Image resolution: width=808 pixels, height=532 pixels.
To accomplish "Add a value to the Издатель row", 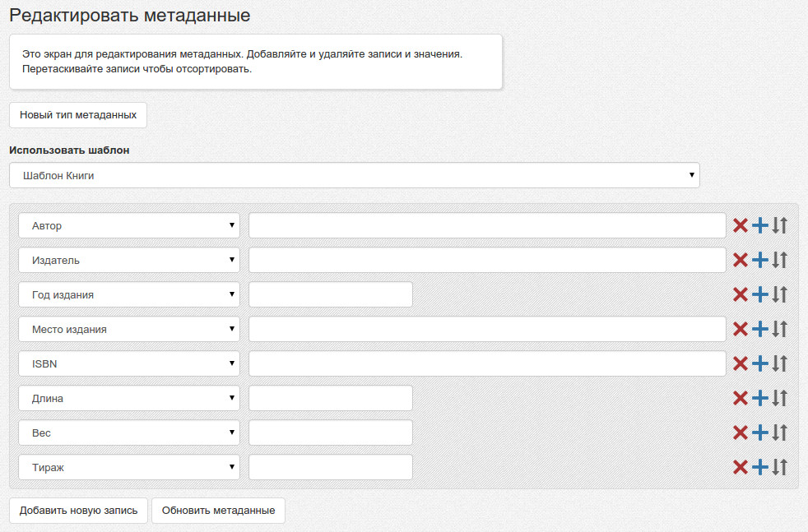I will click(760, 260).
